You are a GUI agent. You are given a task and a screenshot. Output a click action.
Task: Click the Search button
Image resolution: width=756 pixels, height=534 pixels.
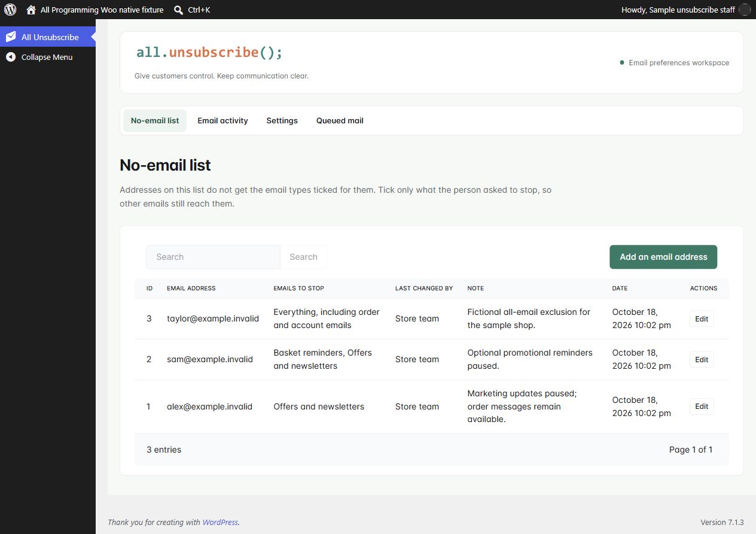tap(303, 257)
